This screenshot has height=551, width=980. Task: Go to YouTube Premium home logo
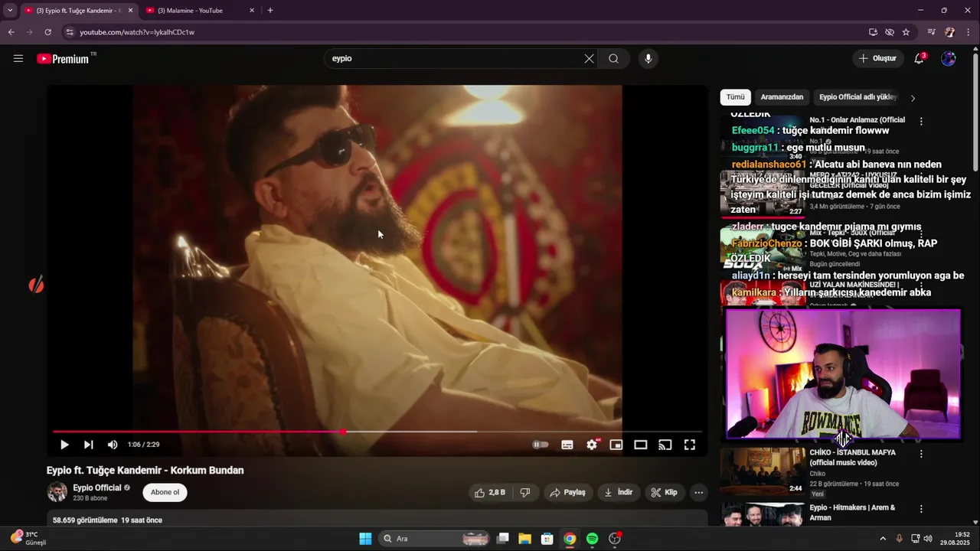(64, 58)
